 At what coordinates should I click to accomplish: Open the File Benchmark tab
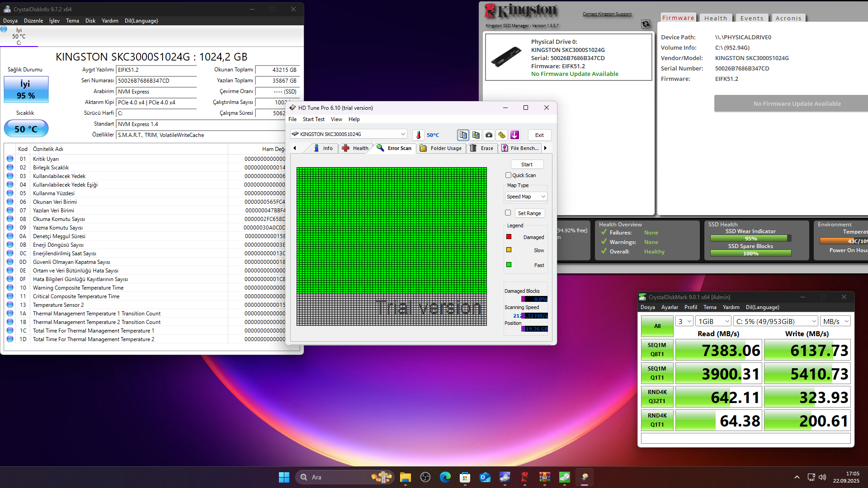[x=520, y=148]
